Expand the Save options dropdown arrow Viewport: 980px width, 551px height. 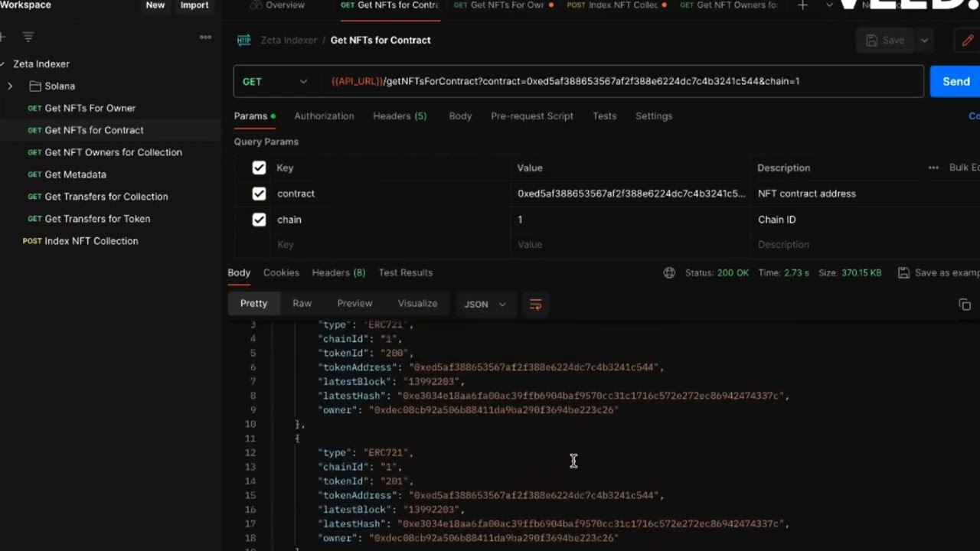(924, 41)
